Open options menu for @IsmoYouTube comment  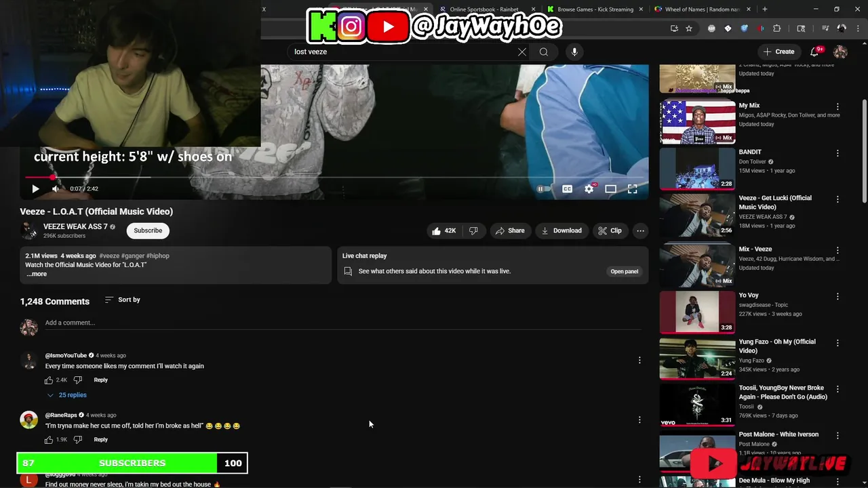639,361
